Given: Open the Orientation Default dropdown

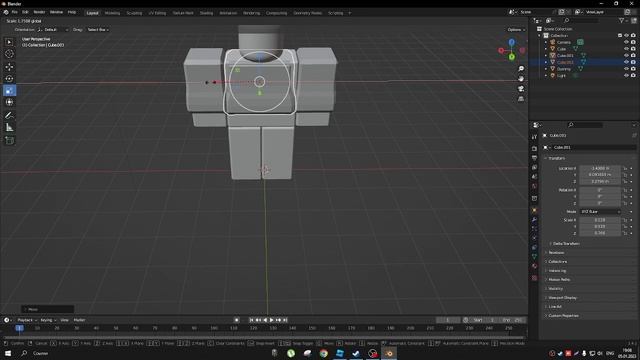Looking at the screenshot, I should (52, 30).
